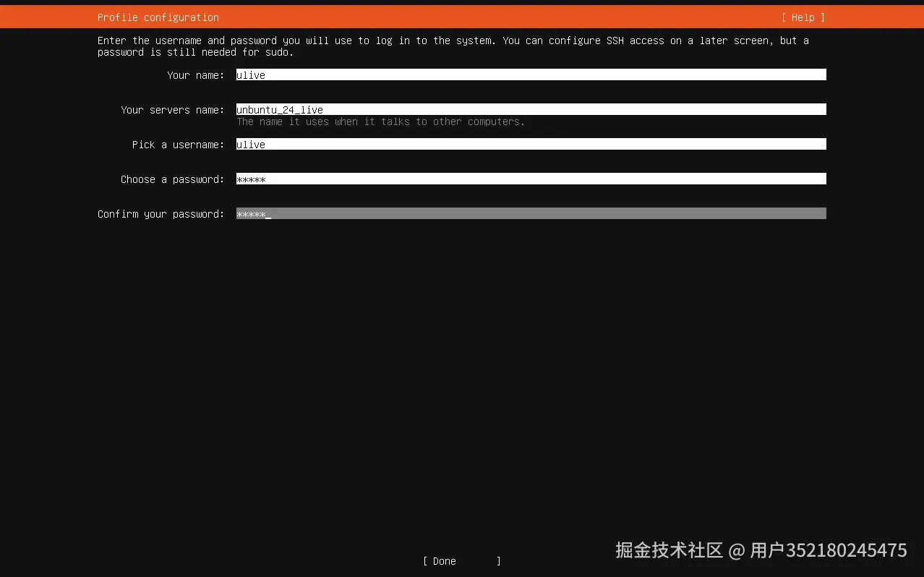Click the hint 'The name it uses when it talks'
Viewport: 924px width, 577px height.
[381, 121]
